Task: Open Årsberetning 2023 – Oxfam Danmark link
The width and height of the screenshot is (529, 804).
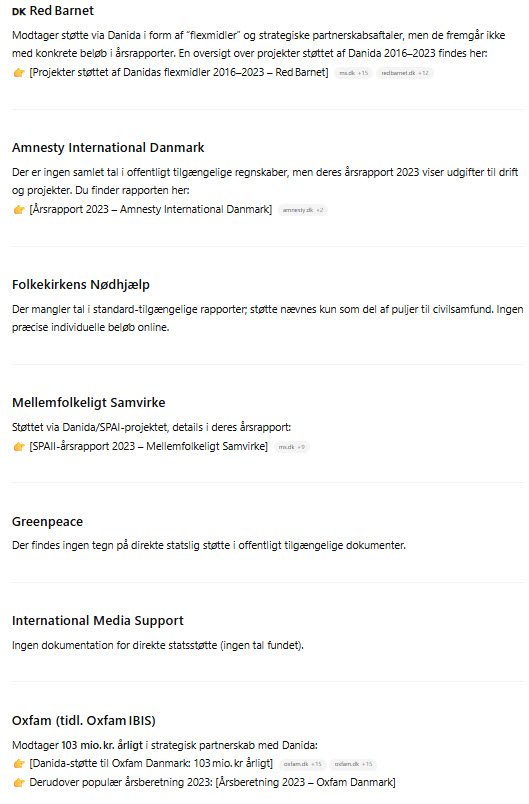Action: pos(306,782)
